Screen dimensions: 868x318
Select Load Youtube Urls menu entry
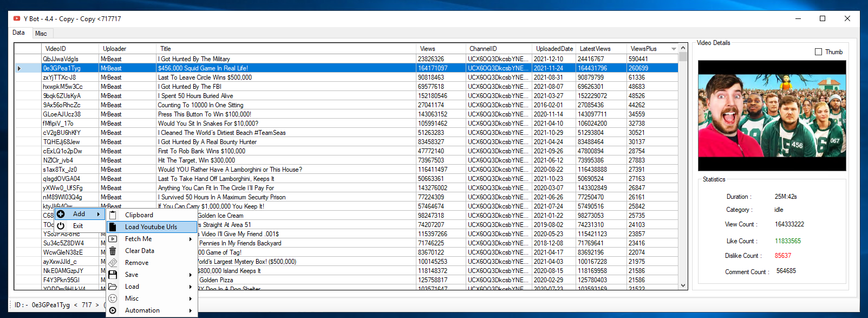click(x=151, y=227)
